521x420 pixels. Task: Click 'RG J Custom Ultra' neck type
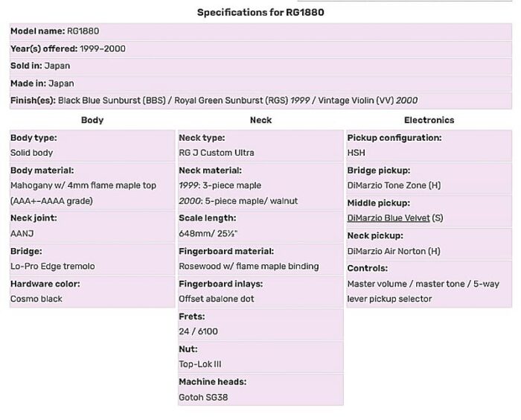[217, 153]
